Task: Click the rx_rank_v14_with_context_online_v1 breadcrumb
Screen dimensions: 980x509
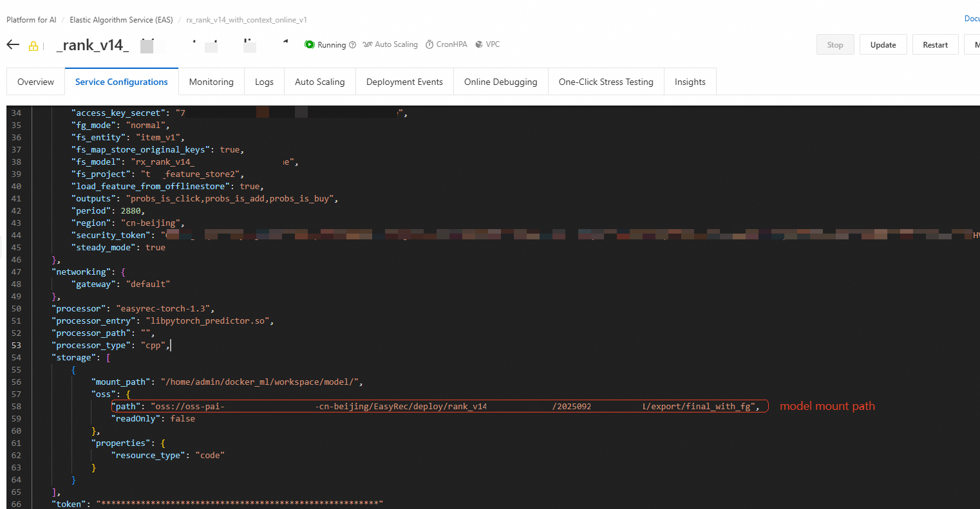Action: tap(247, 20)
